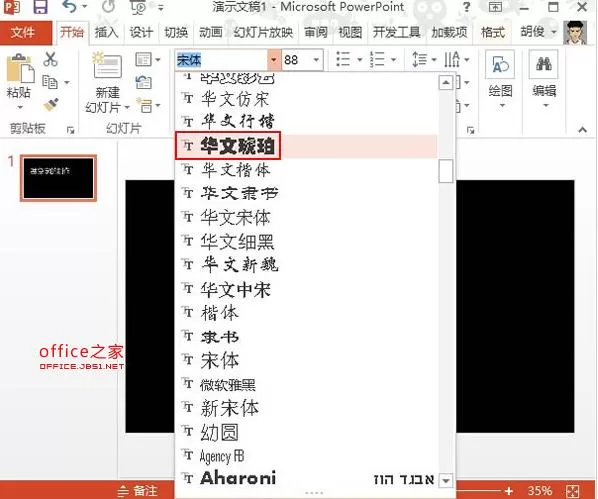Image resolution: width=598 pixels, height=499 pixels.
Task: Open the Format (格式) tab
Action: pos(493,33)
